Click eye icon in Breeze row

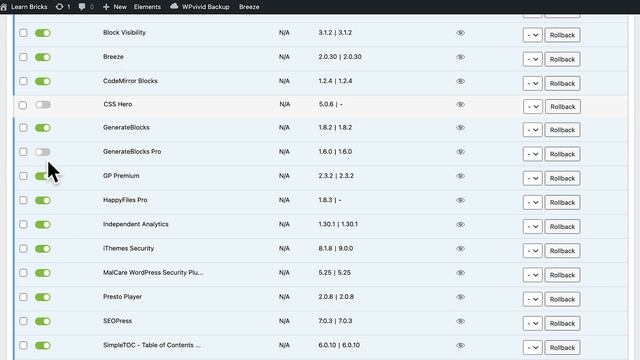click(x=460, y=57)
